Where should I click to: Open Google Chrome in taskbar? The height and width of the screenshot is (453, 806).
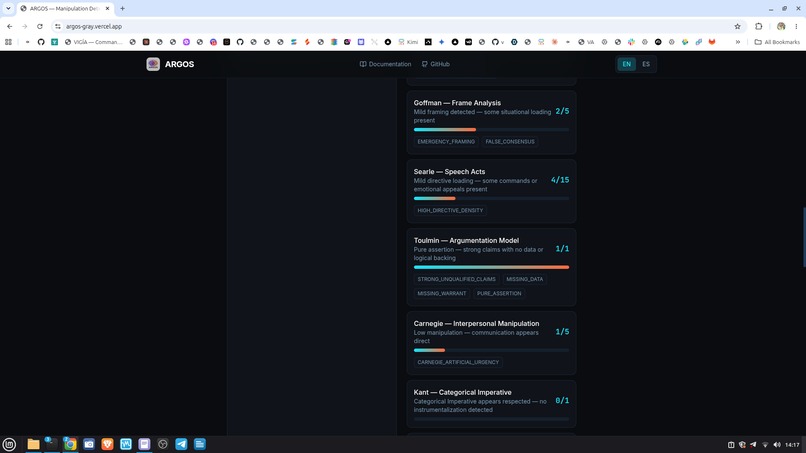click(x=70, y=444)
